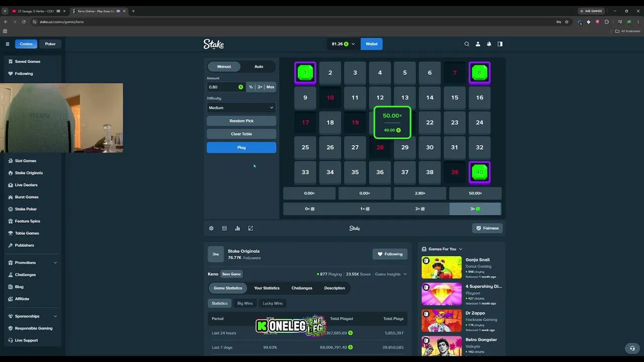
Task: Open a new browser tab
Action: (x=133, y=11)
